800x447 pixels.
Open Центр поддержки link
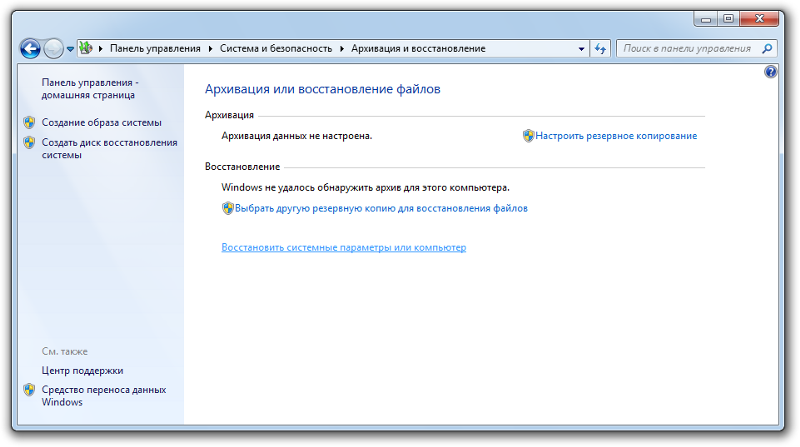click(x=82, y=370)
